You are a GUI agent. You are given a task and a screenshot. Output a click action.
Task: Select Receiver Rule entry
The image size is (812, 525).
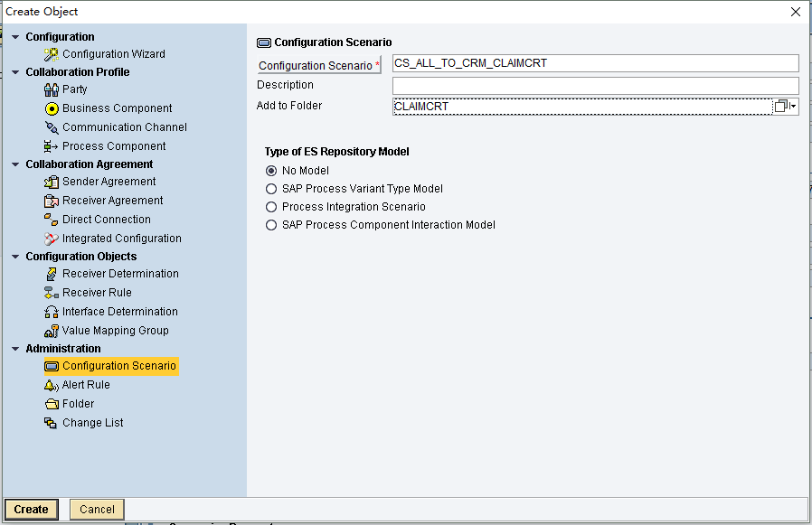pyautogui.click(x=97, y=293)
